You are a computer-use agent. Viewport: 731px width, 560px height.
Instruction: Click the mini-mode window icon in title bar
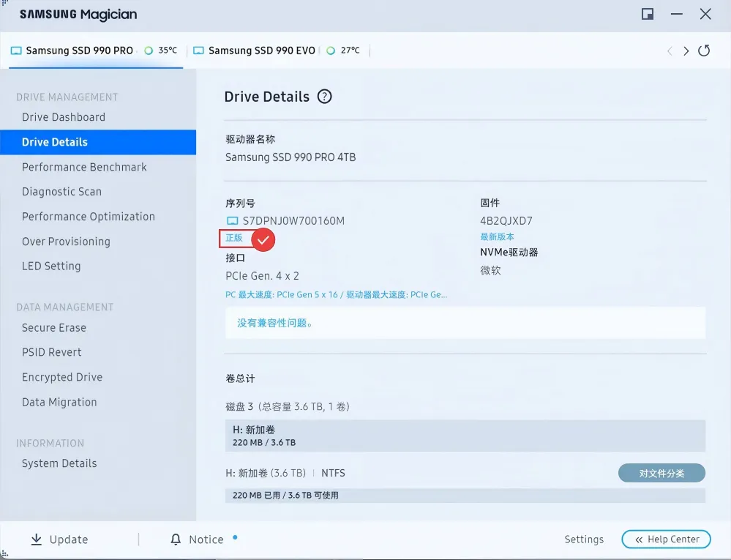(x=648, y=14)
